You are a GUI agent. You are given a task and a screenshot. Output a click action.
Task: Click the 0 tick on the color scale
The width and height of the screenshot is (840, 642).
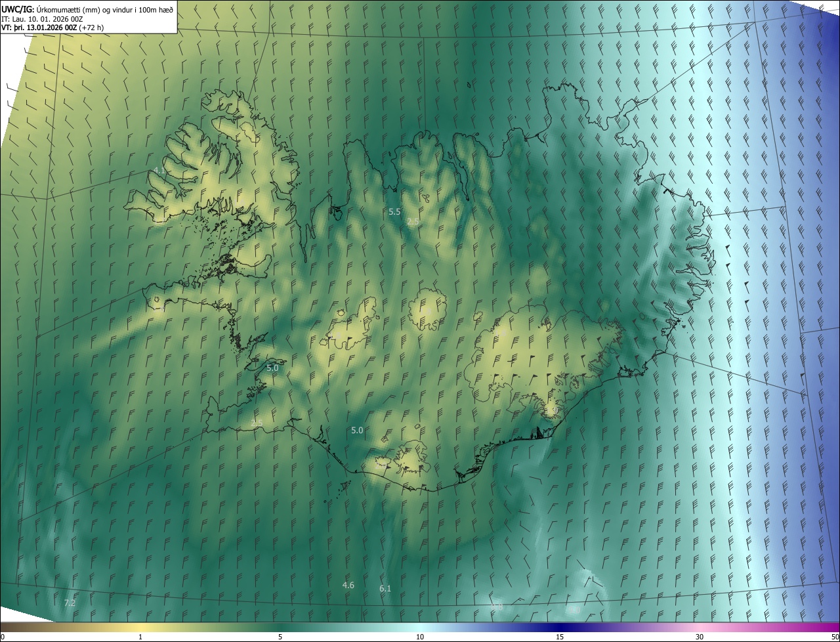(3, 637)
